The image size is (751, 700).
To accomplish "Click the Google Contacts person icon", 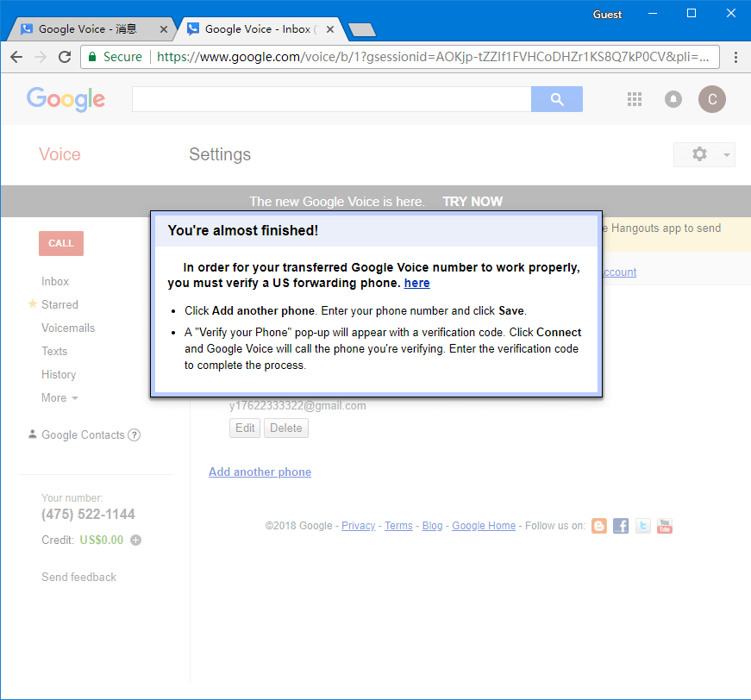I will (32, 434).
